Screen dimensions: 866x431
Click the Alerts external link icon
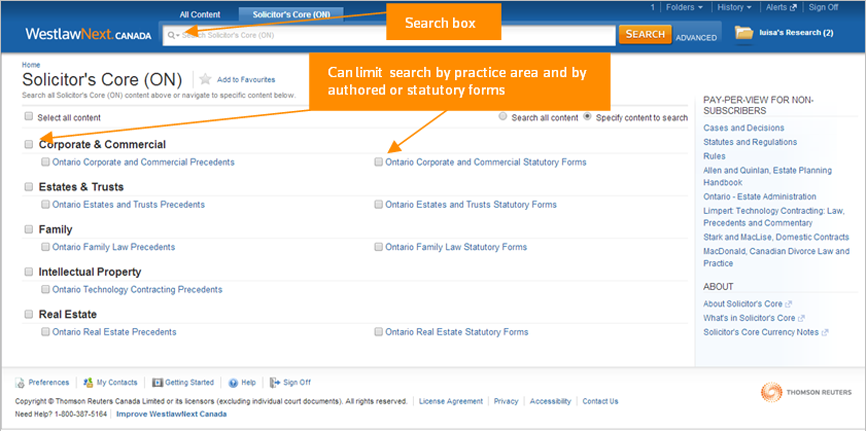pos(794,8)
